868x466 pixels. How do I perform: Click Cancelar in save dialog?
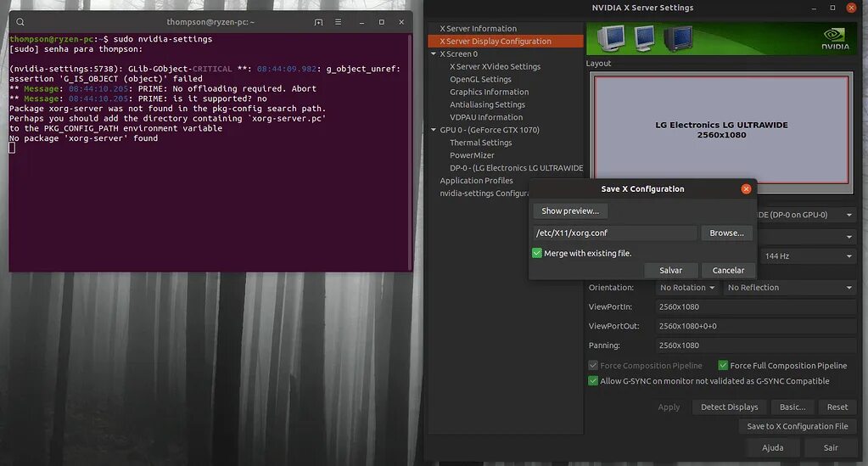(x=728, y=271)
